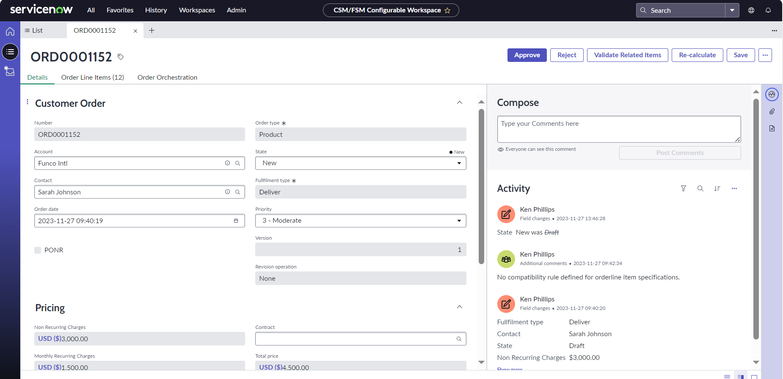Close the ORD0001152 tab

135,30
